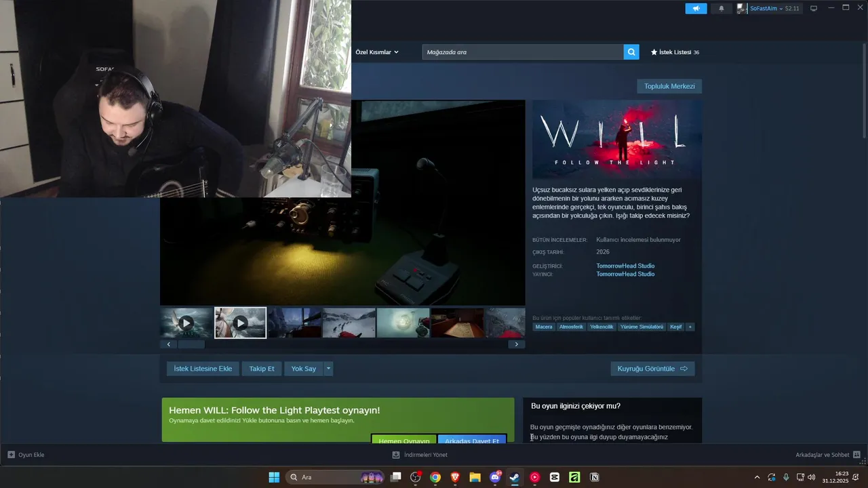Screen dimensions: 868x488
Task: Open File Explorer from the taskbar
Action: click(x=475, y=477)
